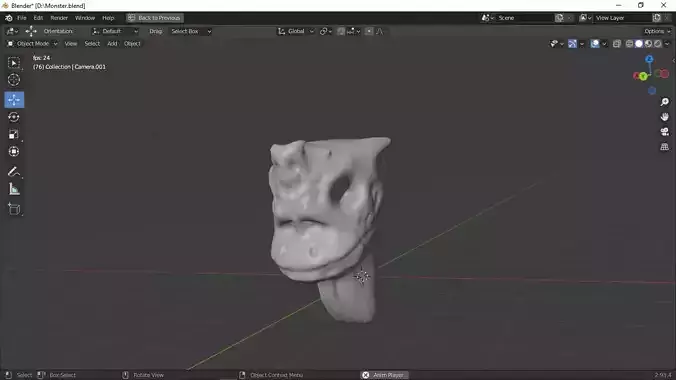Screen dimensions: 676x380
Task: Switch to rendered shading
Action: pyautogui.click(x=658, y=44)
